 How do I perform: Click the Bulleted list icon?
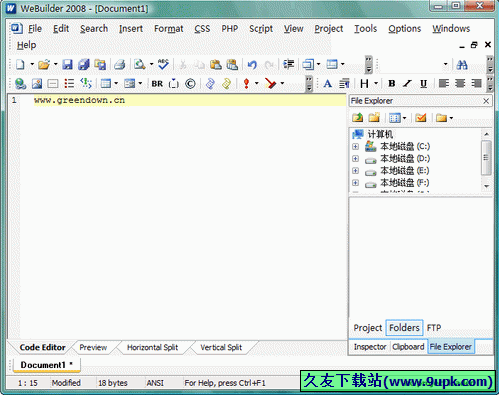(69, 84)
